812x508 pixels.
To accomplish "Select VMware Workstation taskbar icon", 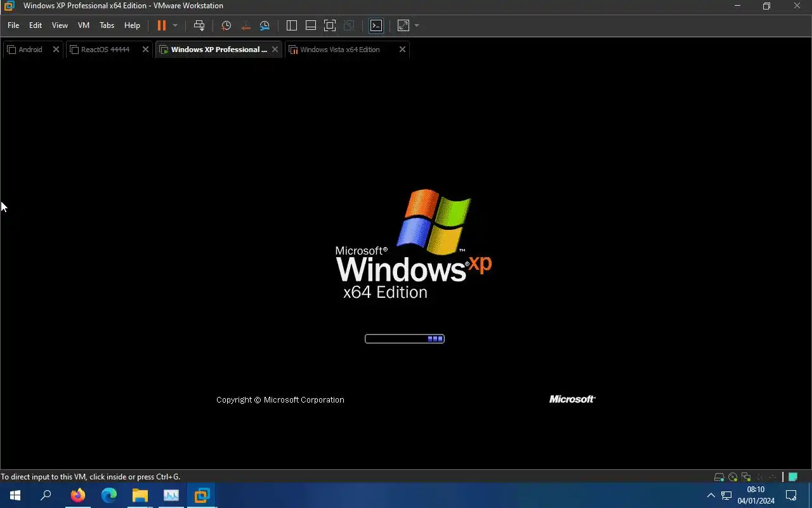I will (202, 495).
